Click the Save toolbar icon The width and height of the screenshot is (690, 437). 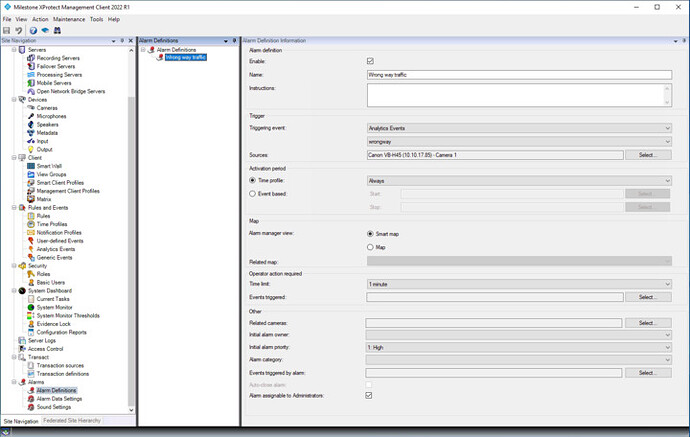(x=7, y=30)
